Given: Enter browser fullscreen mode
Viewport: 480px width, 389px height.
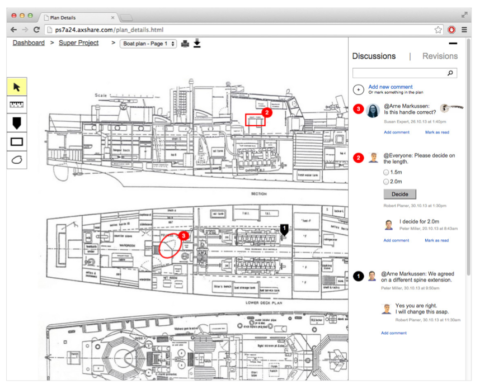Looking at the screenshot, I should [x=464, y=15].
